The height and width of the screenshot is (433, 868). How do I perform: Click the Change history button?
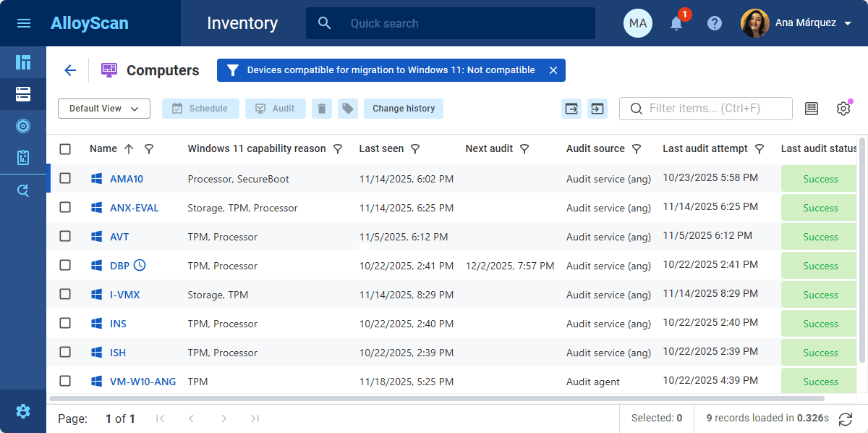pos(404,109)
